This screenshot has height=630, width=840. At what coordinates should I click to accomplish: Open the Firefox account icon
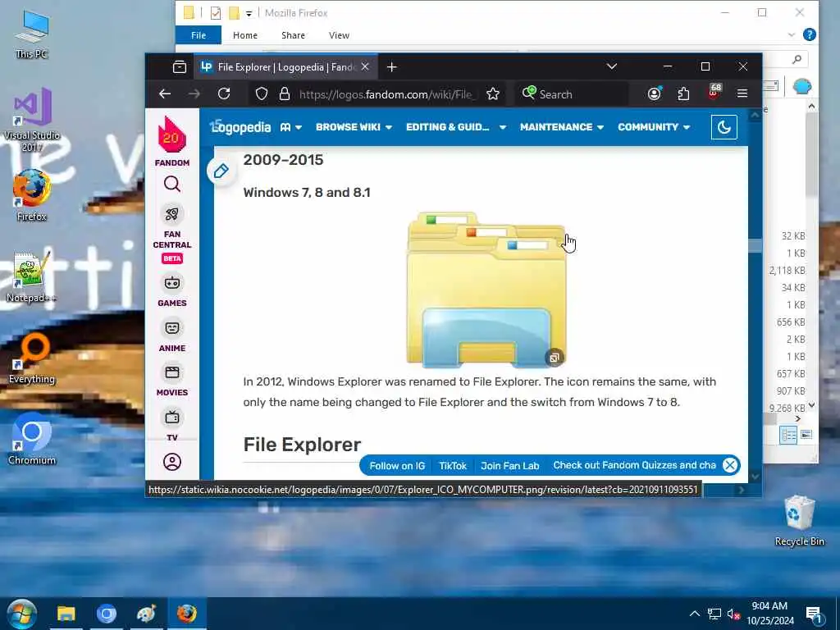654,94
